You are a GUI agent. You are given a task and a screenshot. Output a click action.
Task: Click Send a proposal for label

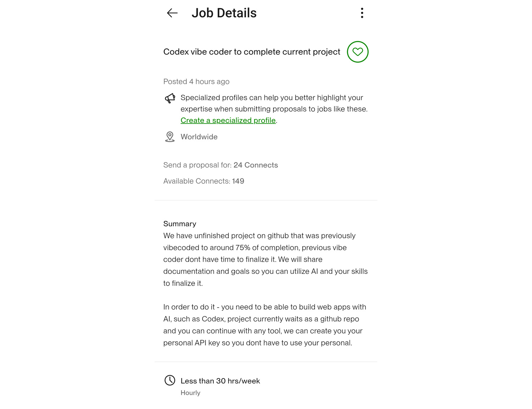(197, 165)
